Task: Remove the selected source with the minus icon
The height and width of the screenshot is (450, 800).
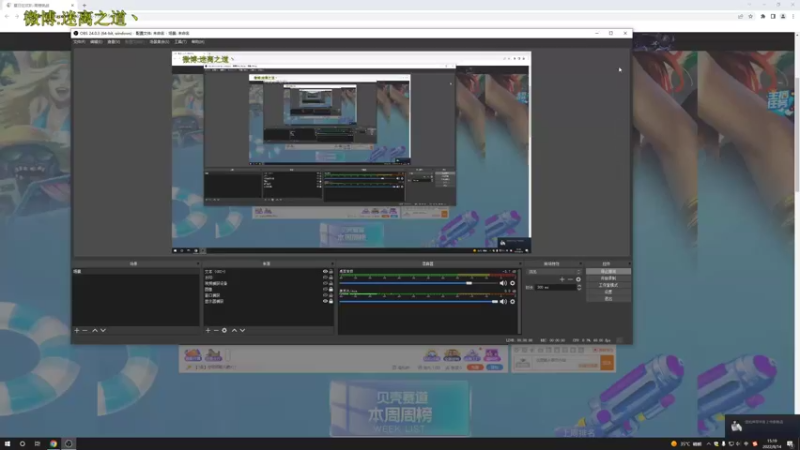Action: click(x=216, y=331)
